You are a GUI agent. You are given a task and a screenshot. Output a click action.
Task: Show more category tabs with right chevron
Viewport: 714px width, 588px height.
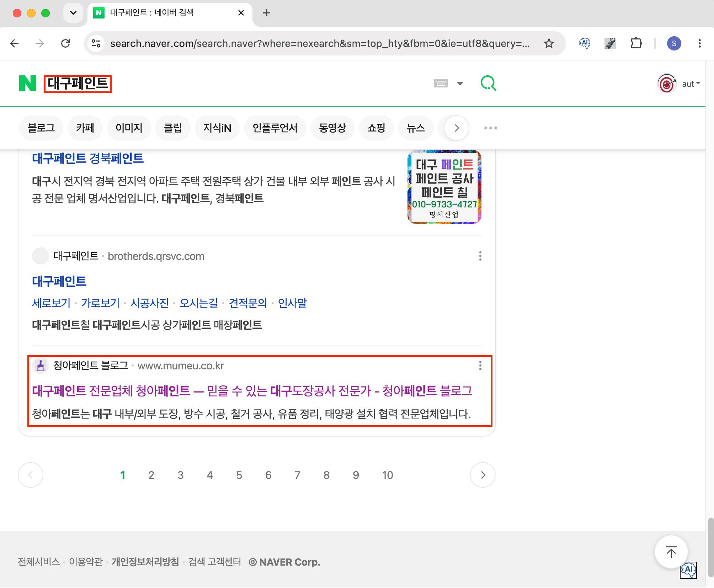point(457,128)
